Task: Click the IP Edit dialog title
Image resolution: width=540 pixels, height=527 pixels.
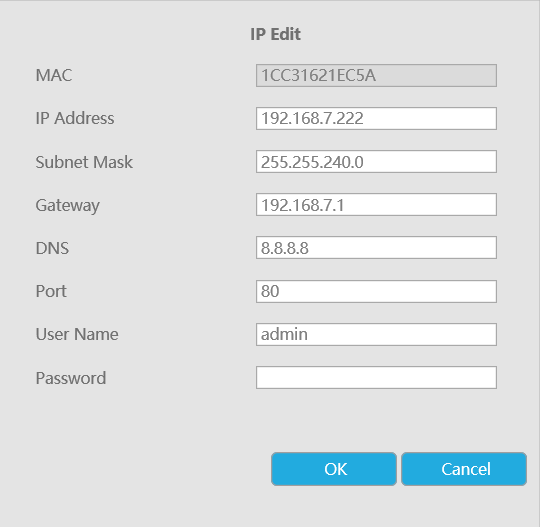Action: (275, 34)
